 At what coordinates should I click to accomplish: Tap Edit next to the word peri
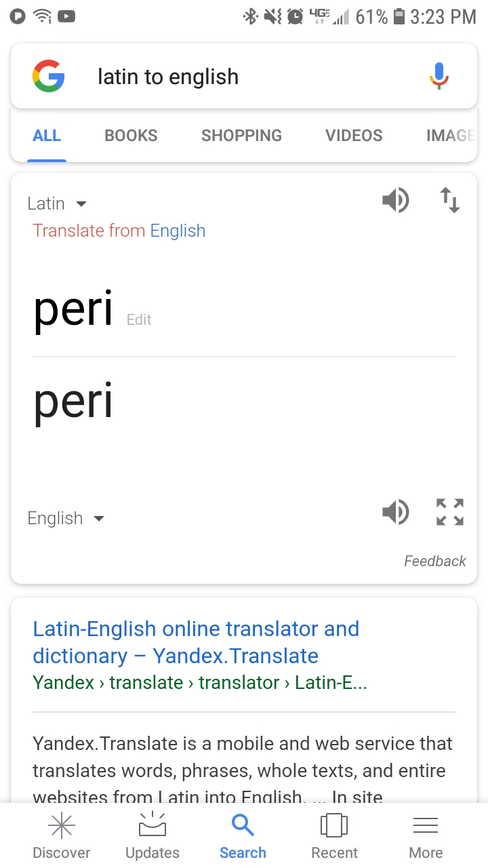pyautogui.click(x=138, y=319)
